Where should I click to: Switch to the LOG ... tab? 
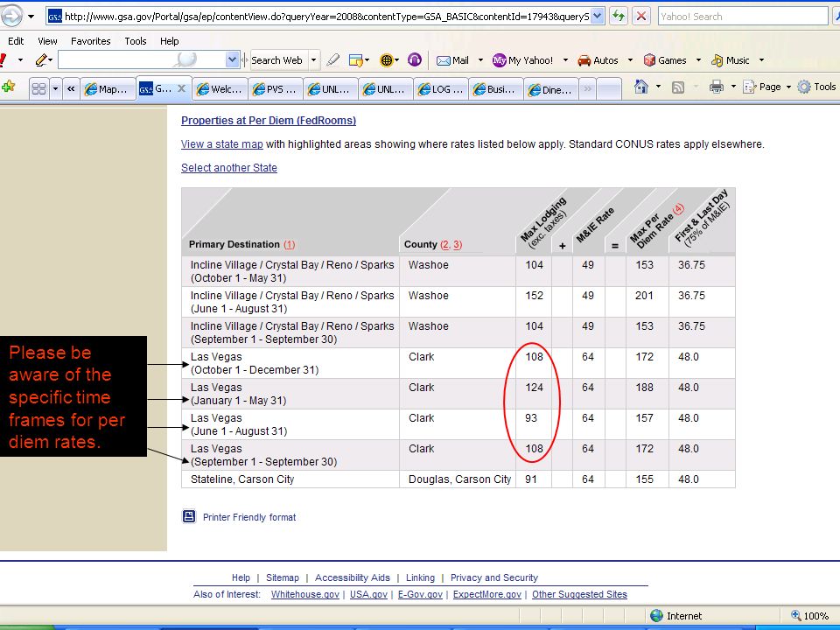(441, 89)
